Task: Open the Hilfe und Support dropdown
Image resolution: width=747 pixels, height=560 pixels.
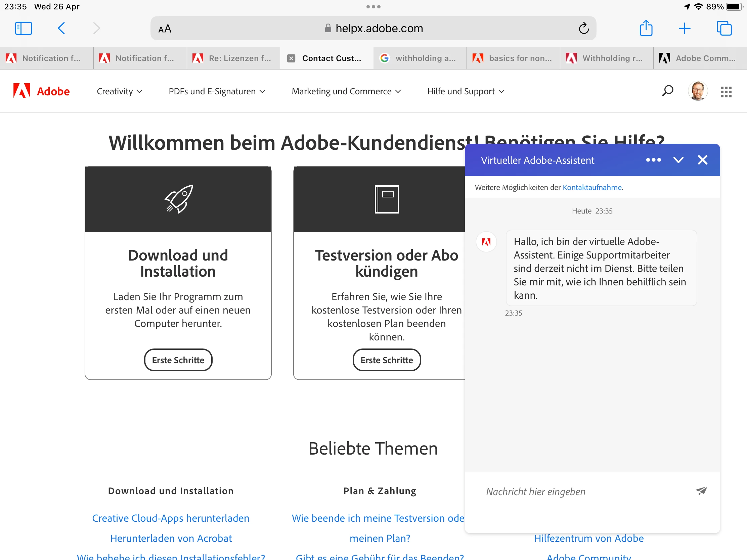Action: coord(465,91)
